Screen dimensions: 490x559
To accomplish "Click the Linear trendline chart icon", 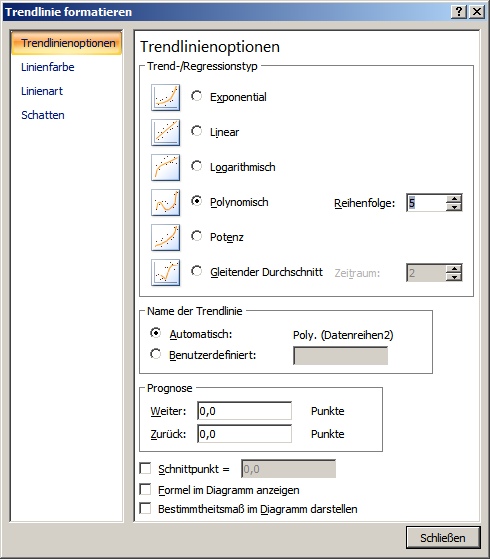I will click(x=165, y=132).
